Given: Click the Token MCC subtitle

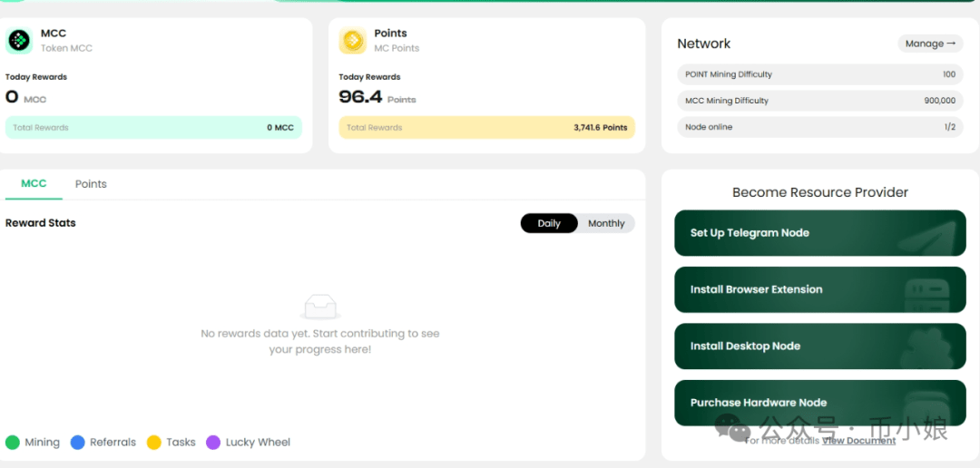Looking at the screenshot, I should (x=66, y=48).
